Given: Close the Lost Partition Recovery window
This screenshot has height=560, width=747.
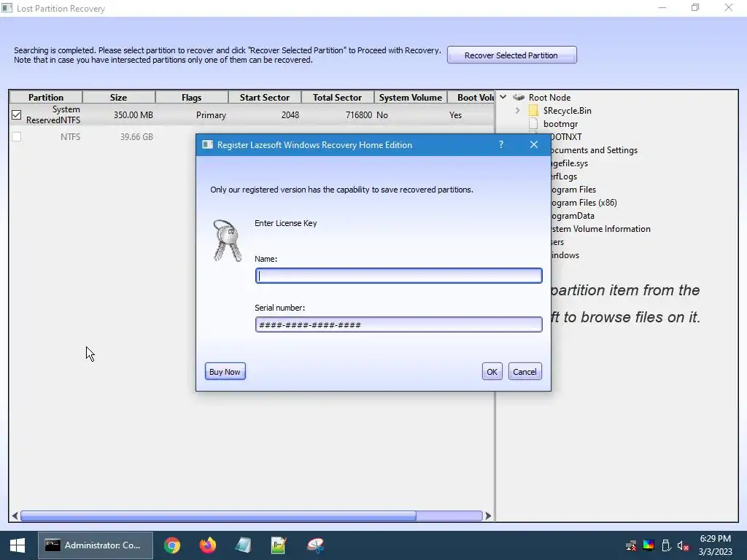Looking at the screenshot, I should pos(729,7).
